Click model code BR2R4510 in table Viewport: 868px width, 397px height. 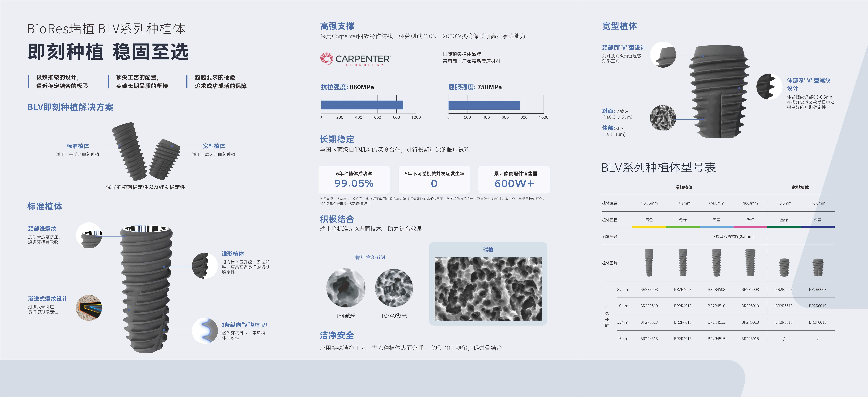(x=716, y=306)
